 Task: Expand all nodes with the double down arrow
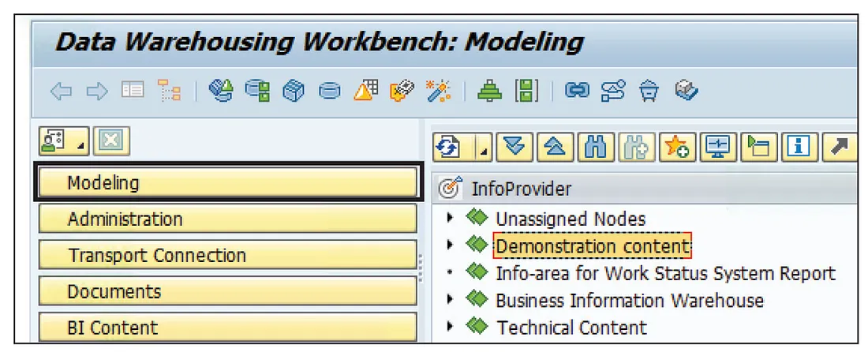[514, 148]
